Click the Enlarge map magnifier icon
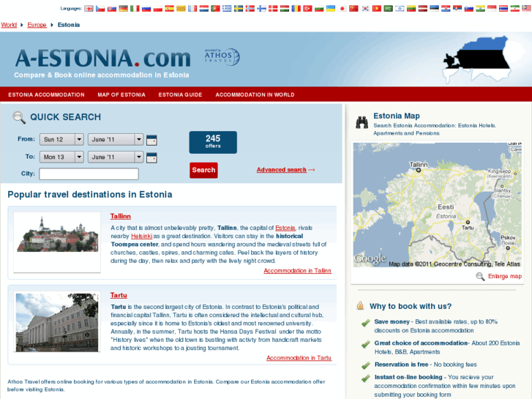This screenshot has width=532, height=399. [x=480, y=277]
